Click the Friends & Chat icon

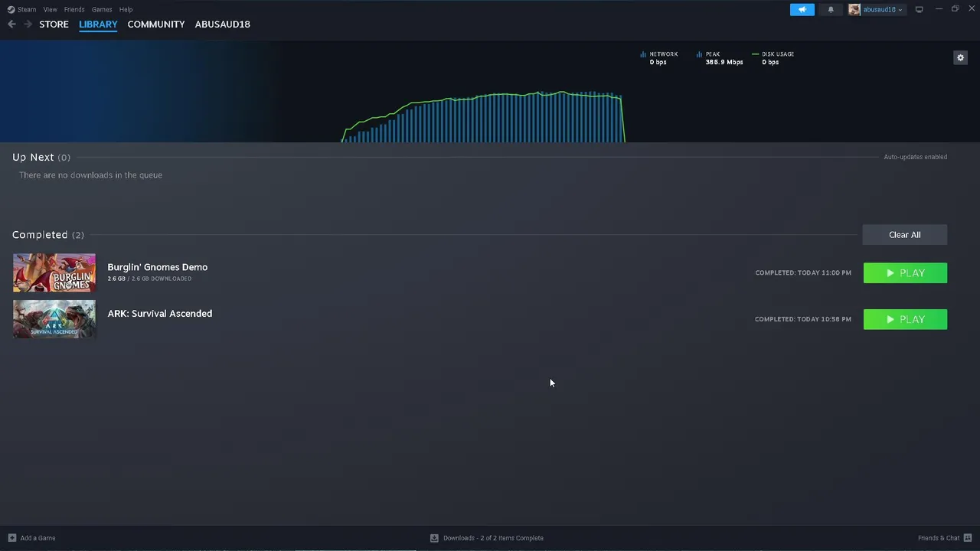[968, 538]
